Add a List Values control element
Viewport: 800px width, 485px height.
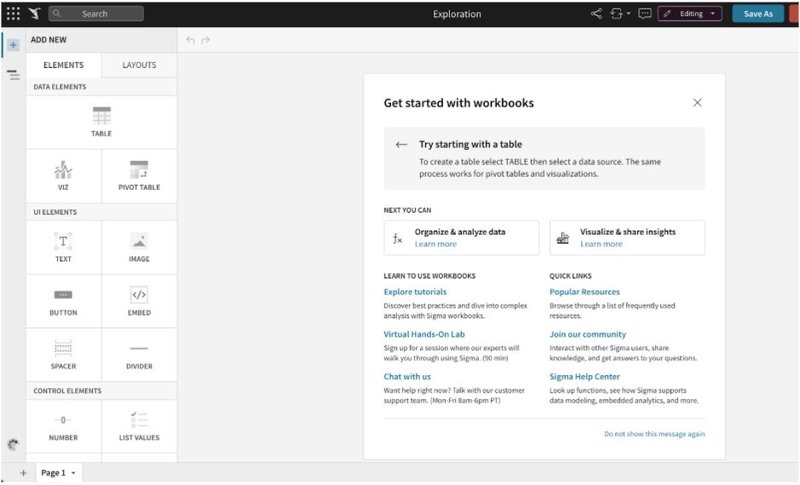(x=139, y=426)
